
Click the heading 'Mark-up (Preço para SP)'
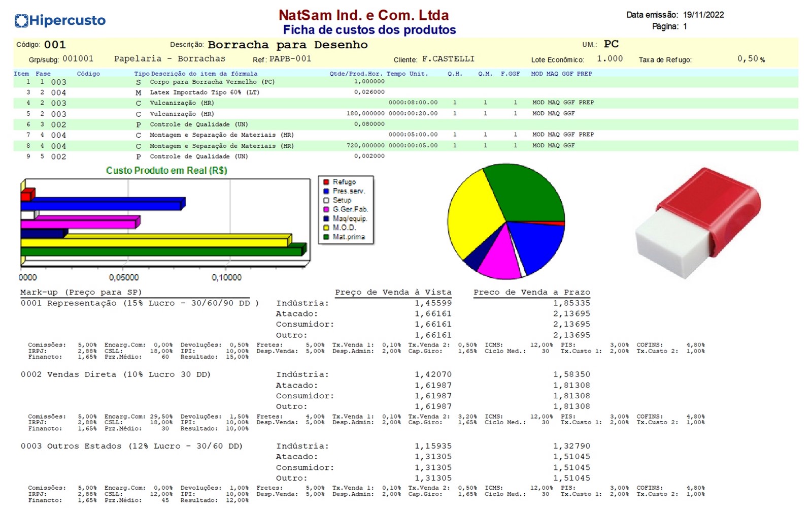81,293
